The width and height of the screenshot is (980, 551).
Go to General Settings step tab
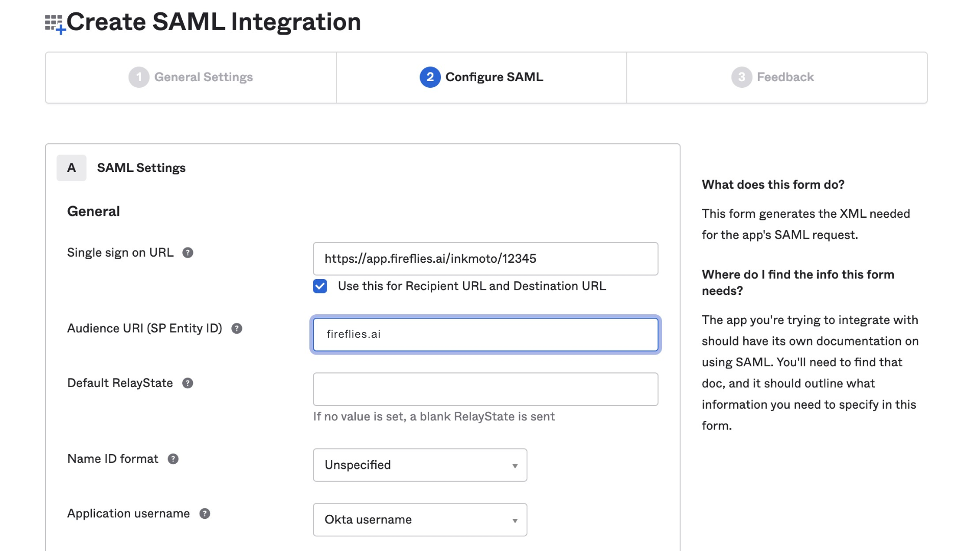point(203,78)
